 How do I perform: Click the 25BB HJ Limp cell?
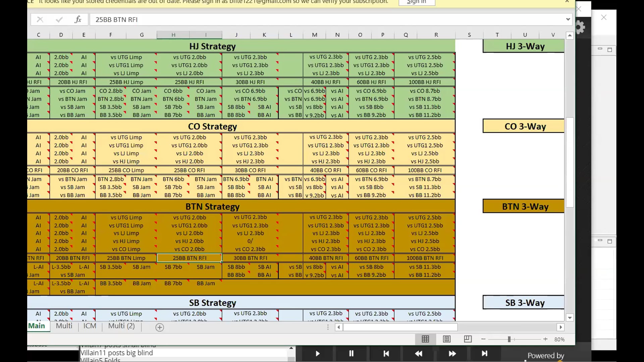[x=126, y=82]
